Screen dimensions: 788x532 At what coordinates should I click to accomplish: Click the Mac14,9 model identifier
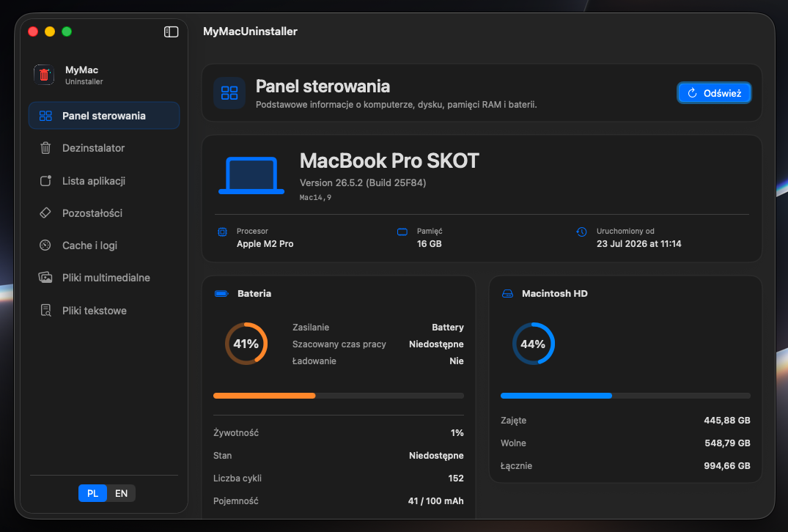316,197
